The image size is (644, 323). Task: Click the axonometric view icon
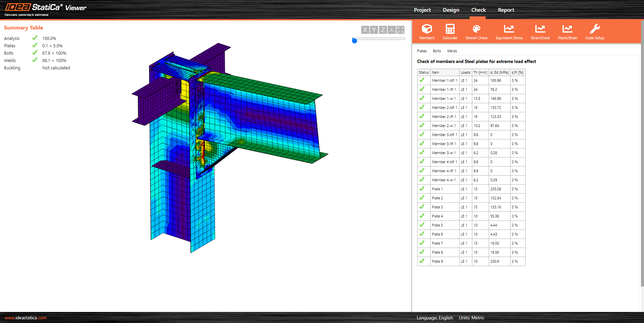tap(391, 30)
